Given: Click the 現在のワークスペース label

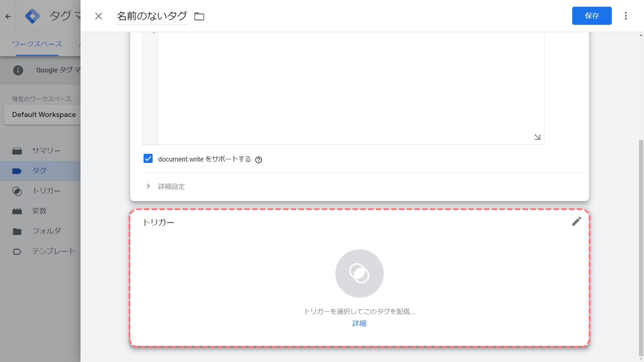Looking at the screenshot, I should (42, 99).
